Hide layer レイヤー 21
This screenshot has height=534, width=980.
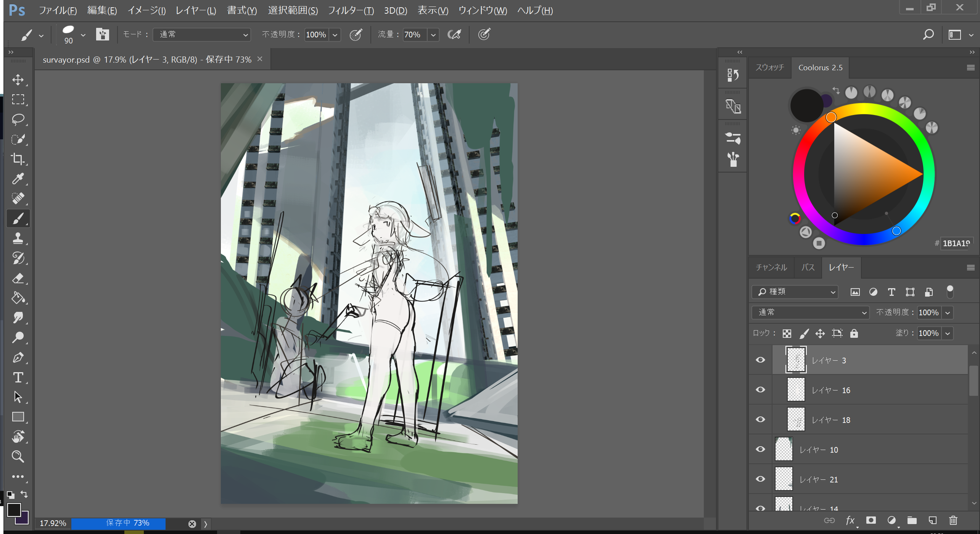coord(760,479)
